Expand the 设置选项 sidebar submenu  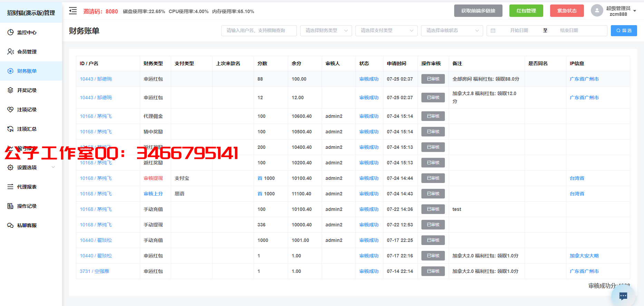(31, 167)
